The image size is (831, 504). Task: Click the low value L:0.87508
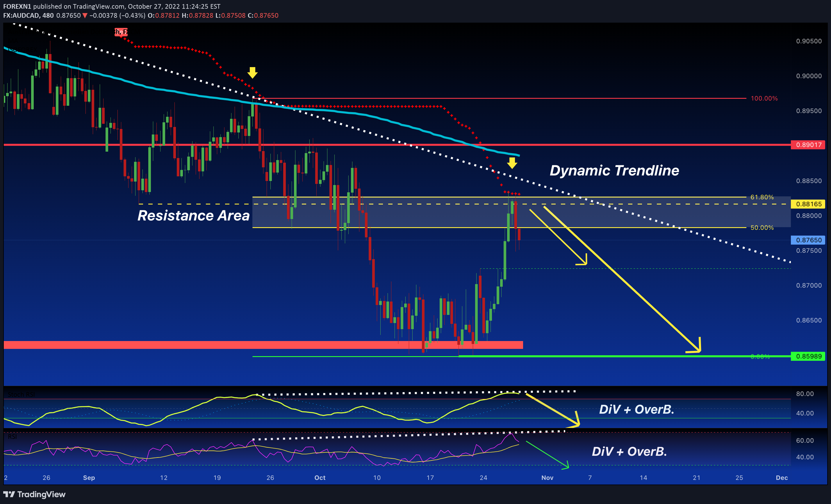[230, 15]
